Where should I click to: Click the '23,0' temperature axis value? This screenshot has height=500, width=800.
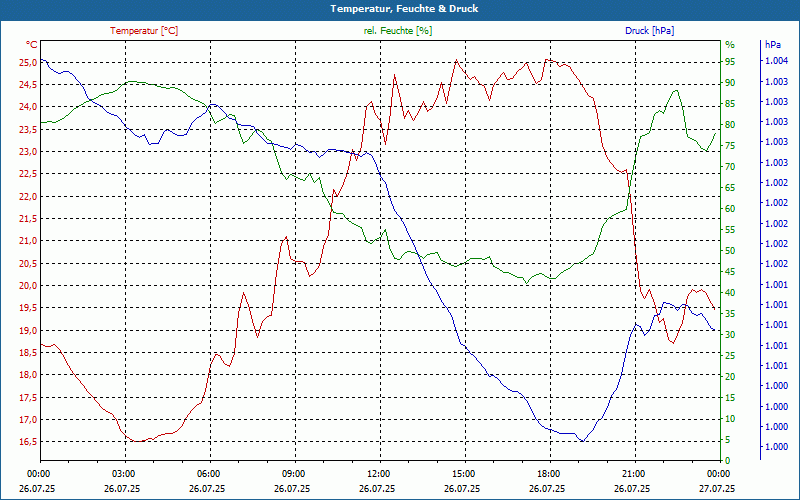point(28,152)
